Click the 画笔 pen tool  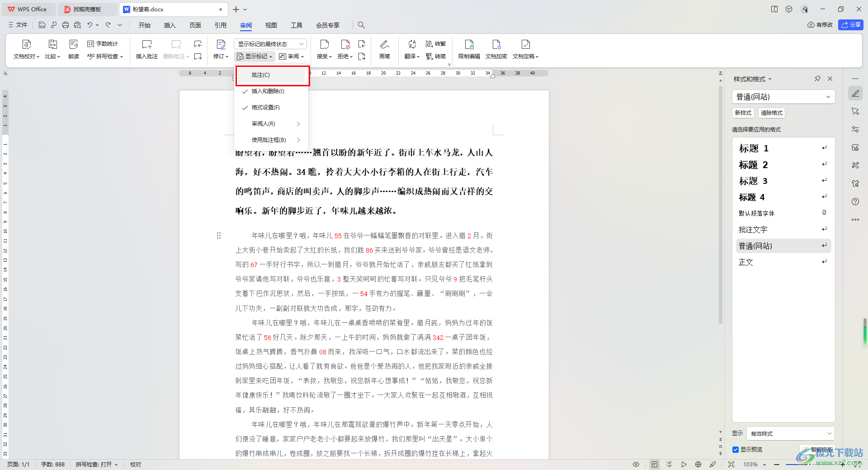tap(385, 49)
